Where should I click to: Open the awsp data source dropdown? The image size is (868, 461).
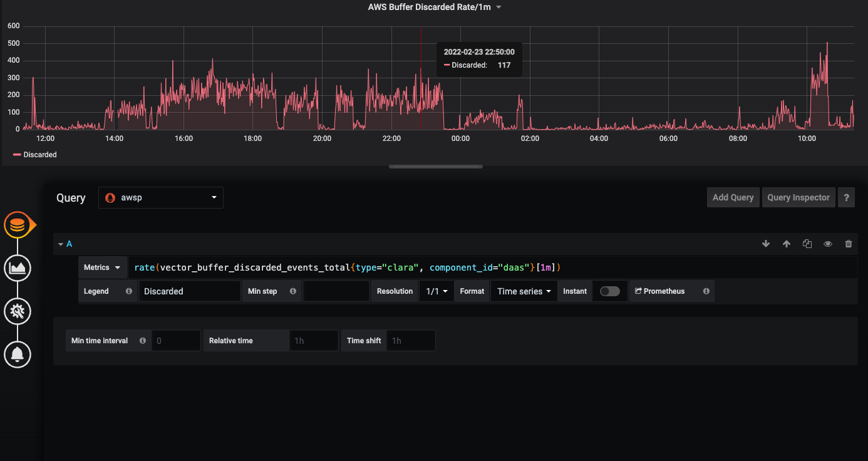(x=160, y=197)
